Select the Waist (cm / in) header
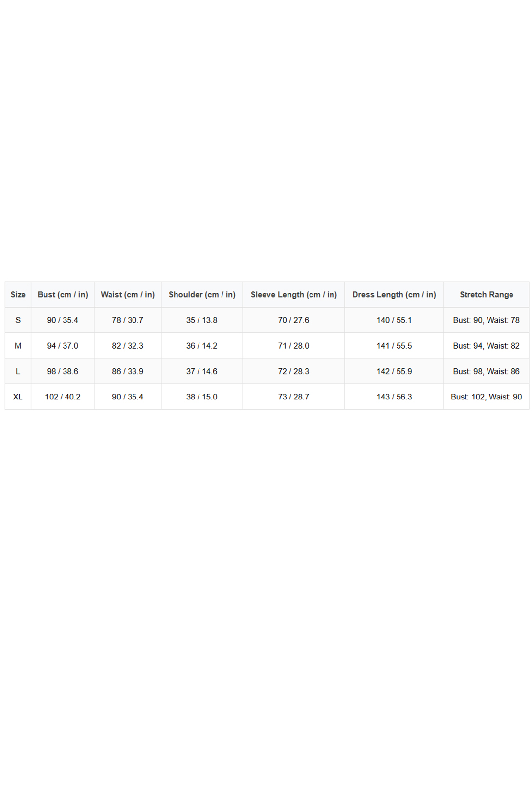Screen dimensions: 532x798 tap(128, 294)
